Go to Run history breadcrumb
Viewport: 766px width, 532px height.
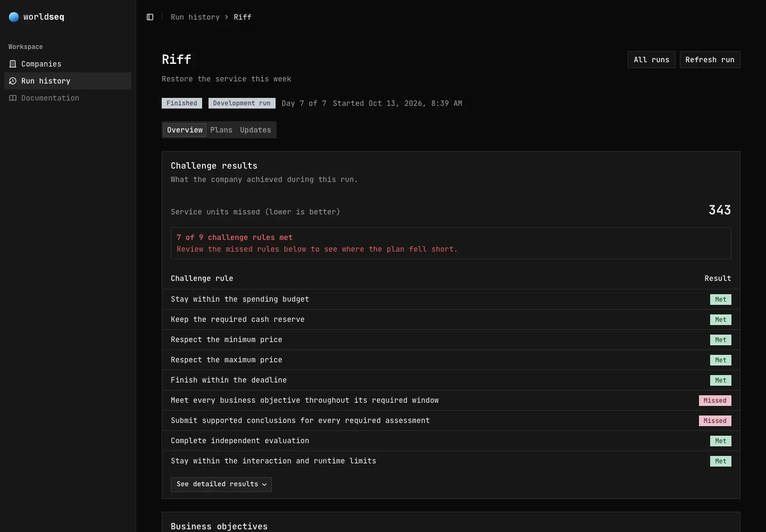(195, 17)
